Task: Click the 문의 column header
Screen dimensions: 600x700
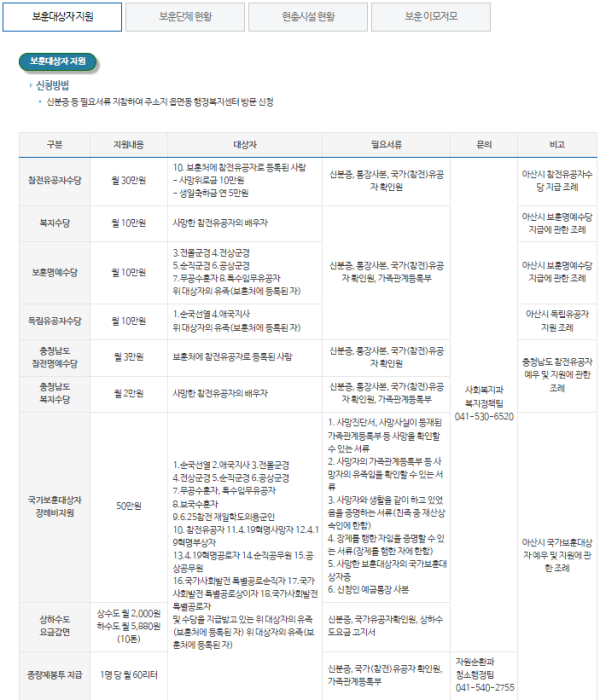Action: click(x=484, y=144)
